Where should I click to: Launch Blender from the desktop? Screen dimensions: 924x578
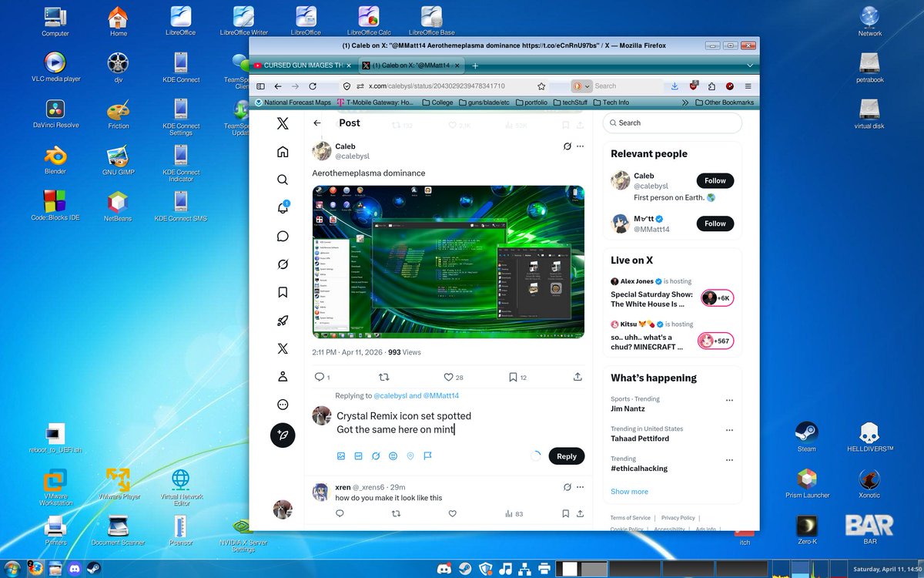tap(55, 161)
